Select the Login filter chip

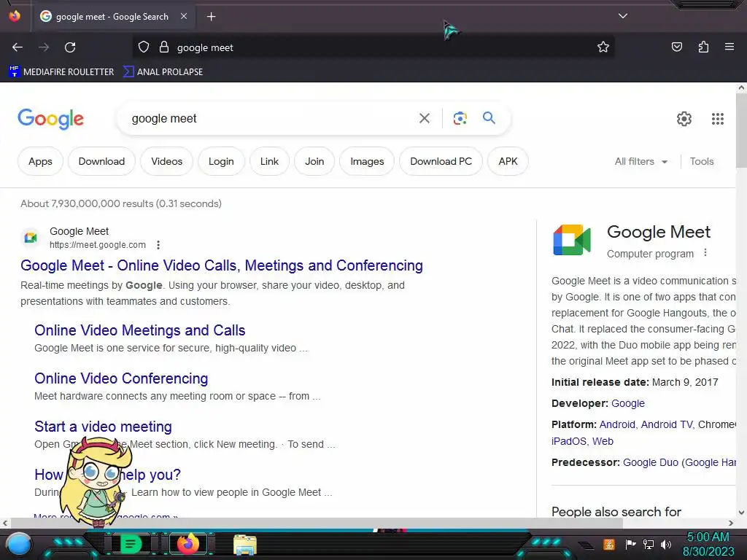tap(221, 161)
